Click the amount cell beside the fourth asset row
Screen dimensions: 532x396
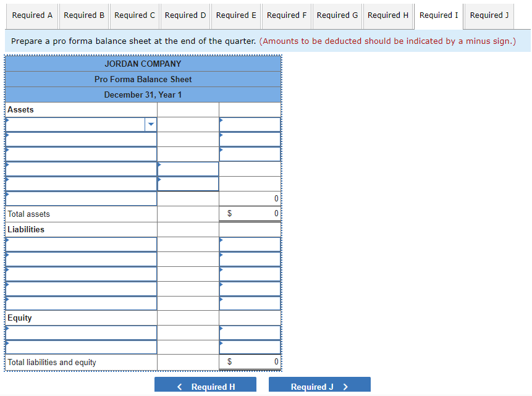tap(187, 169)
